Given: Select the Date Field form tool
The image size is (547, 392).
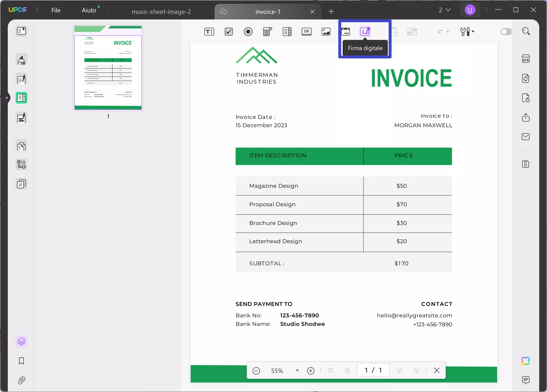Looking at the screenshot, I should pos(346,32).
